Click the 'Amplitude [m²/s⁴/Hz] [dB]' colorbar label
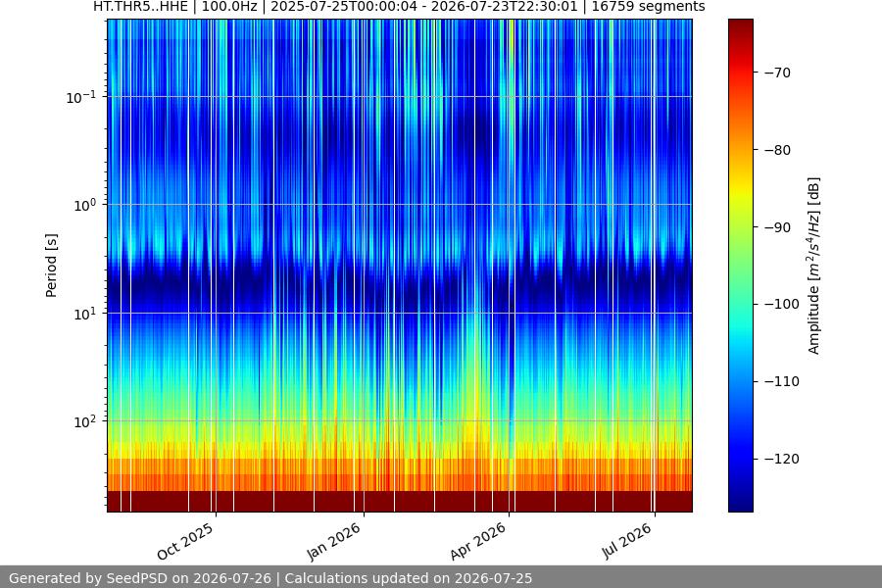 [x=814, y=266]
